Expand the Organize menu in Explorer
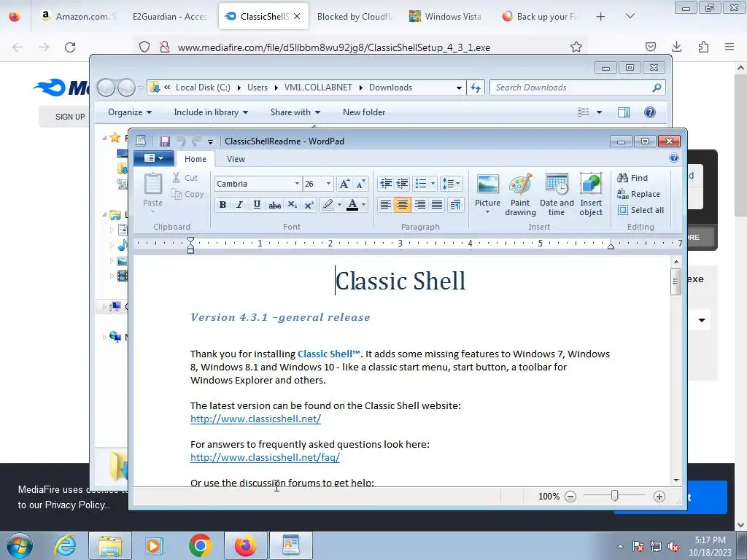The height and width of the screenshot is (560, 747). [130, 112]
